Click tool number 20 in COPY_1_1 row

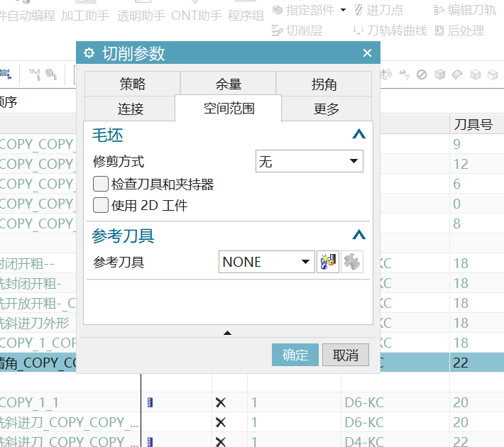tap(477, 402)
